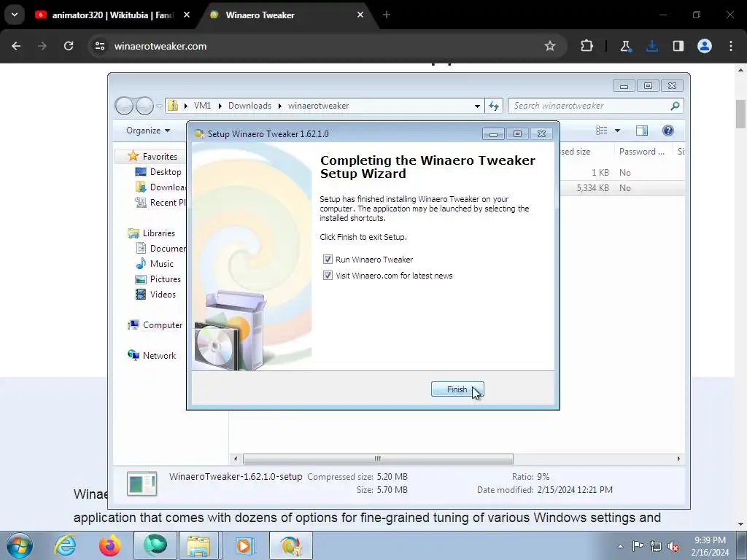Open Chrome downloads icon
Image resolution: width=747 pixels, height=560 pixels.
click(651, 46)
